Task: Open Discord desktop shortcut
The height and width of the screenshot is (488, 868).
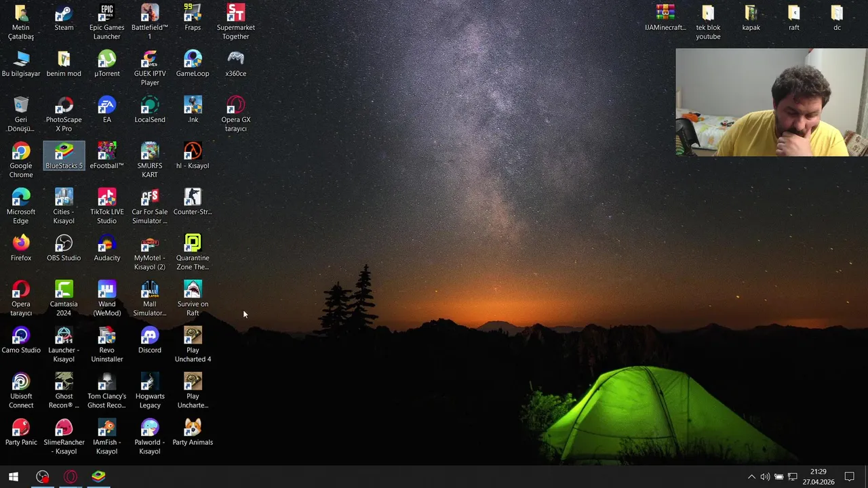Action: (x=150, y=340)
